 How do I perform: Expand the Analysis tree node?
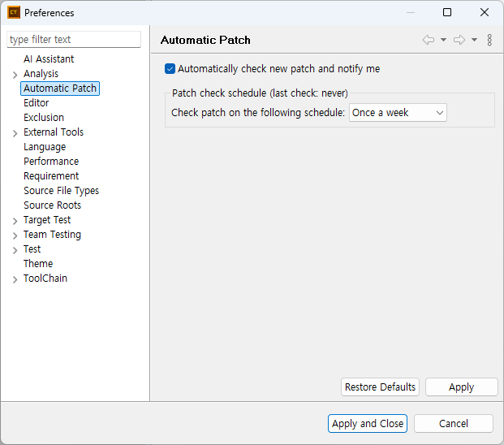point(15,76)
